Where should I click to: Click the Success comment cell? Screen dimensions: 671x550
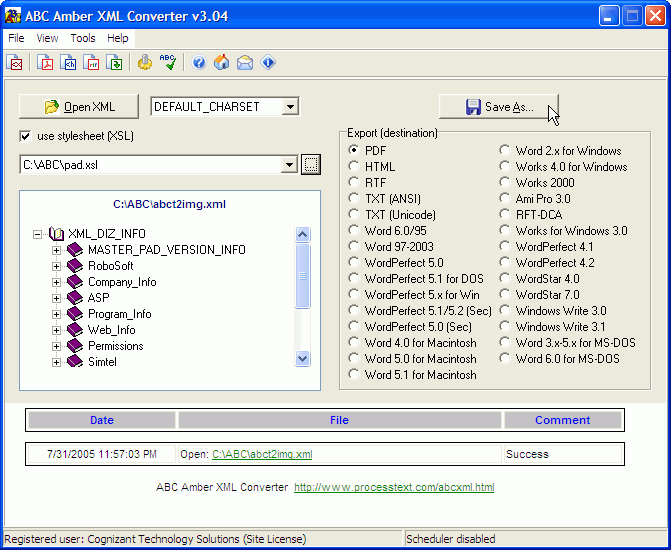tap(563, 454)
